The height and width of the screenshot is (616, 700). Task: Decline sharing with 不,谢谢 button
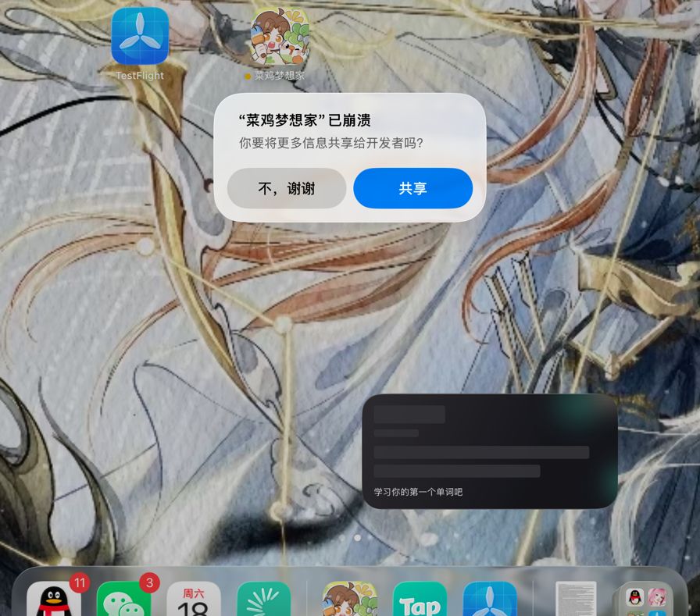pos(287,188)
